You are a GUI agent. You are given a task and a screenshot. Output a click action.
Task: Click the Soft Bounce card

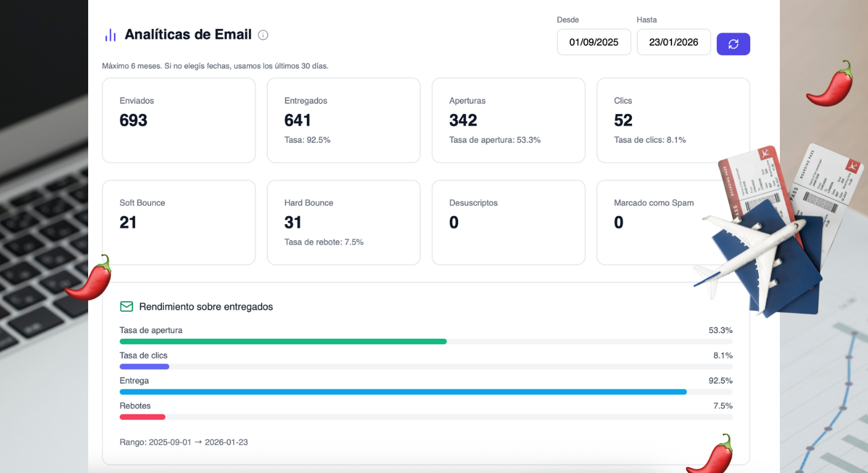click(x=179, y=222)
